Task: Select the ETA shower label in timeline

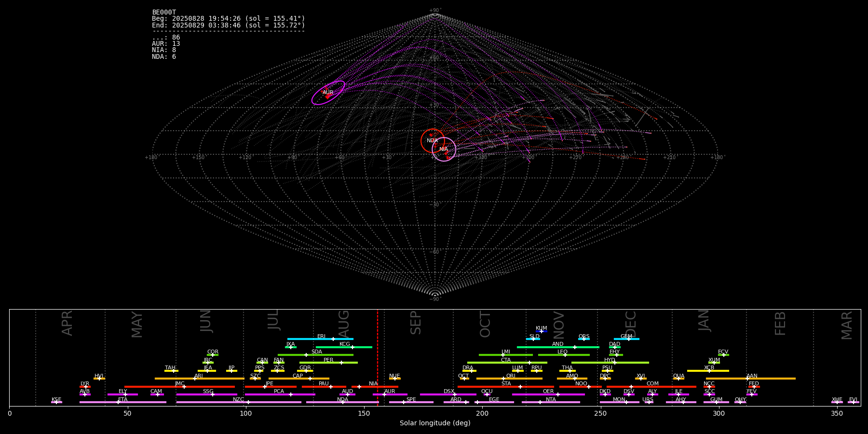Action: 123,400
